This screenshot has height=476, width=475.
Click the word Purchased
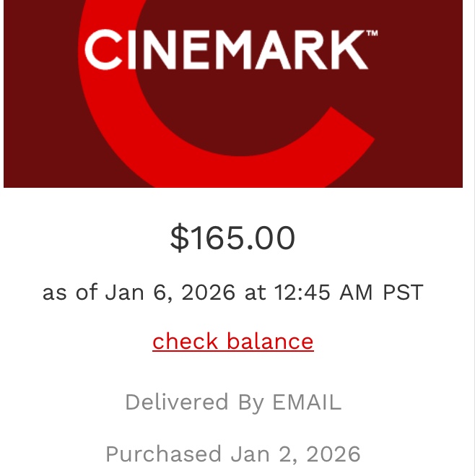163,454
